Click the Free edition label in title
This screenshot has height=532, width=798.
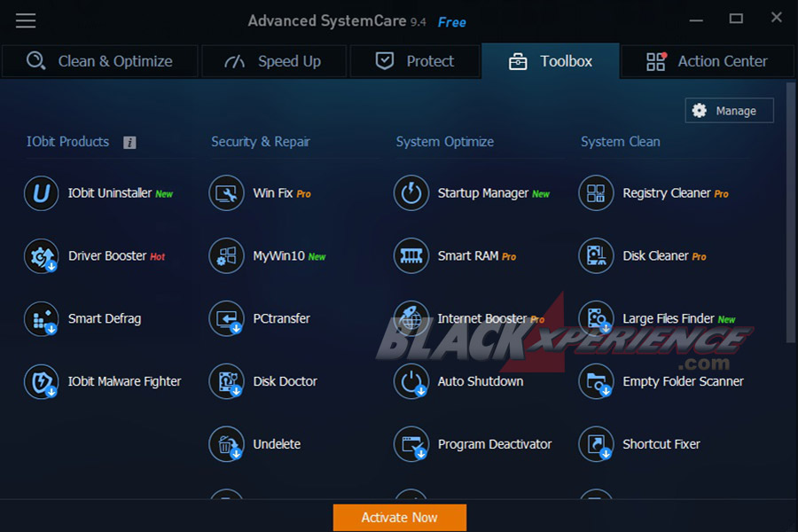pyautogui.click(x=452, y=22)
